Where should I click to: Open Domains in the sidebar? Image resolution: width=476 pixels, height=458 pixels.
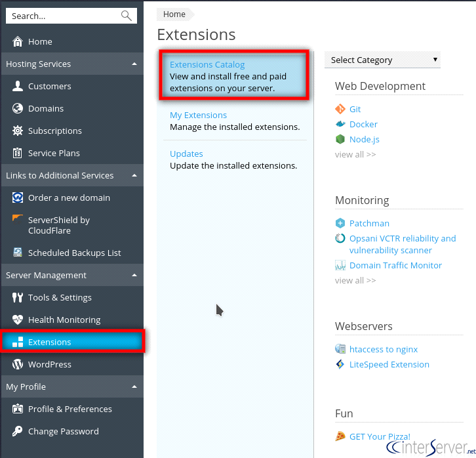72,108
